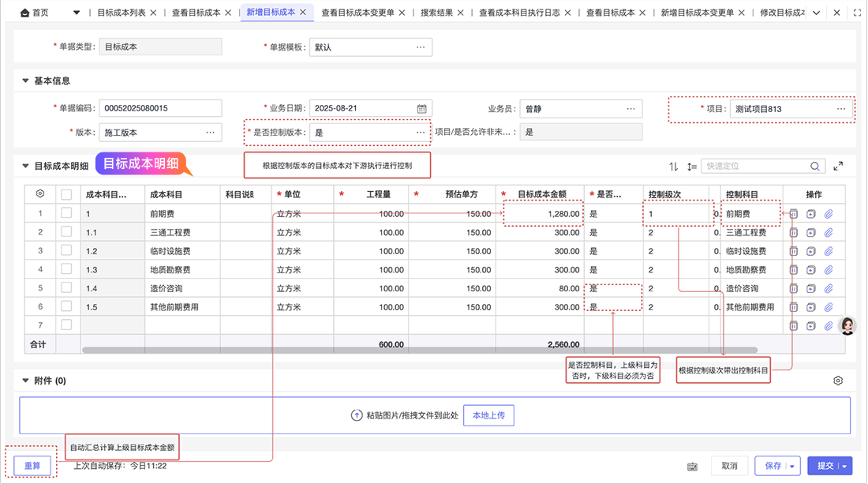Open the 保存 button dropdown arrow
This screenshot has height=484, width=868.
[x=792, y=466]
